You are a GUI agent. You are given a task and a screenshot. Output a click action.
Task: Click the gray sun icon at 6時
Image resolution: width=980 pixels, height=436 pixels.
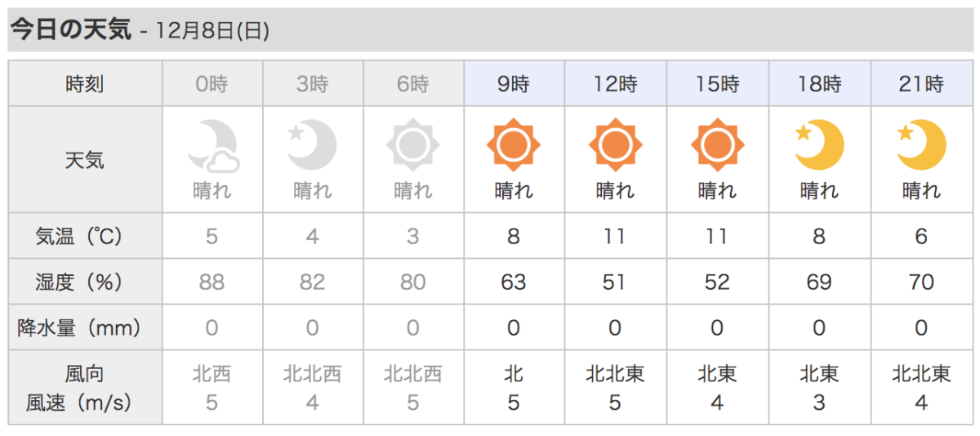(413, 145)
